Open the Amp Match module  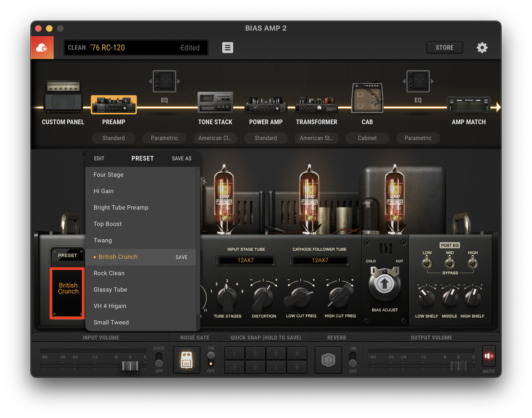click(469, 105)
